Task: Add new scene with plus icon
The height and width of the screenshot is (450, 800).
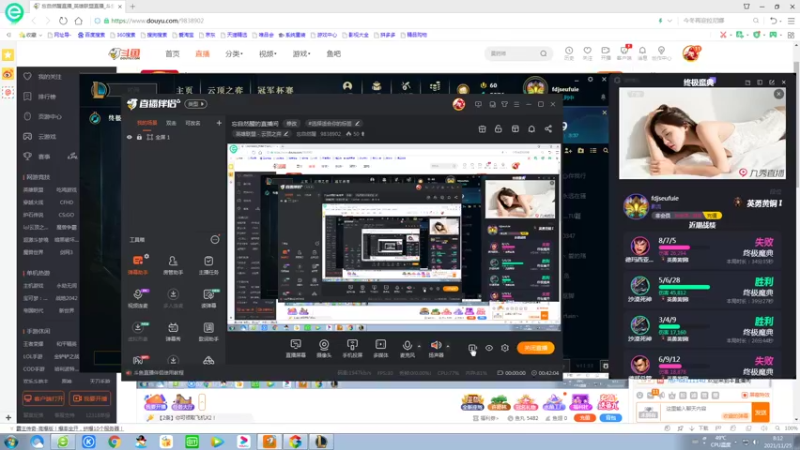Action: tap(219, 123)
